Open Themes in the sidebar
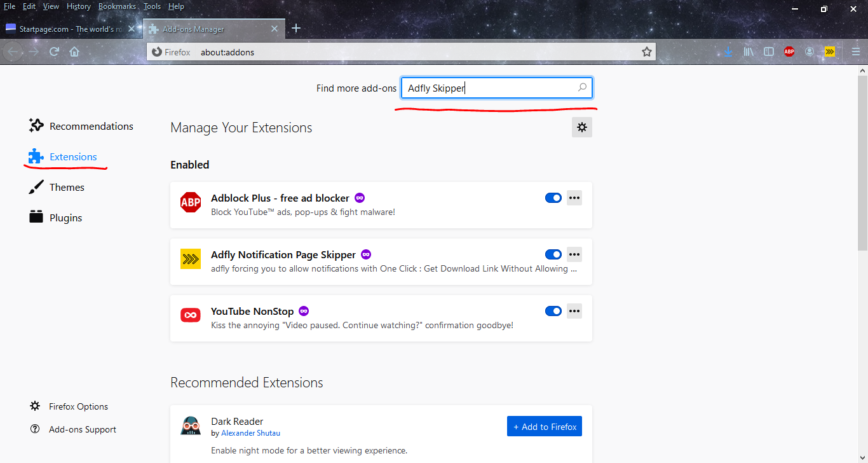 [x=57, y=187]
